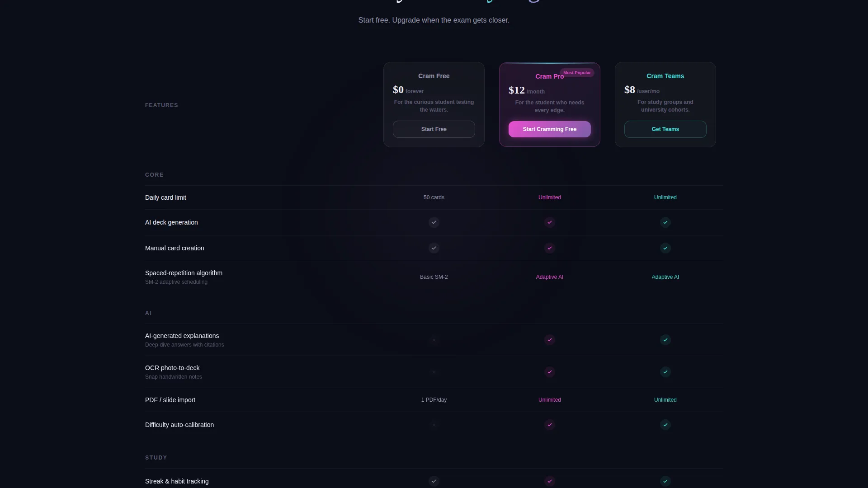Click Manual card creation checkmark for Cram Teams
The width and height of the screenshot is (868, 488).
[665, 248]
